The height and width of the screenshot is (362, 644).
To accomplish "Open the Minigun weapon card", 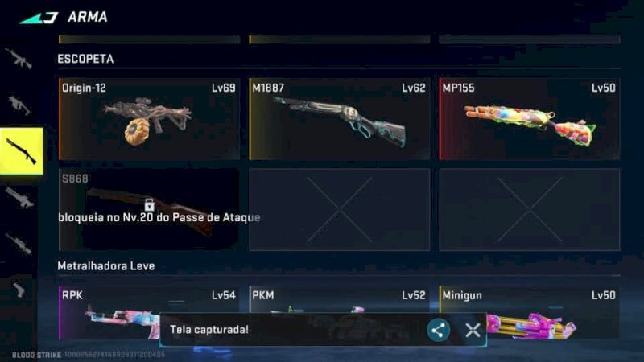I will pyautogui.click(x=530, y=313).
